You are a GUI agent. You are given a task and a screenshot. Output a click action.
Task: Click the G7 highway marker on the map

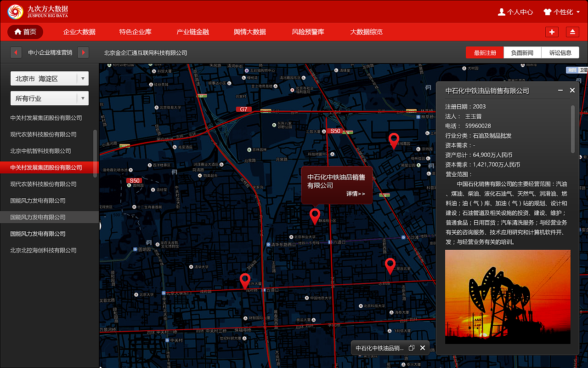(x=243, y=109)
